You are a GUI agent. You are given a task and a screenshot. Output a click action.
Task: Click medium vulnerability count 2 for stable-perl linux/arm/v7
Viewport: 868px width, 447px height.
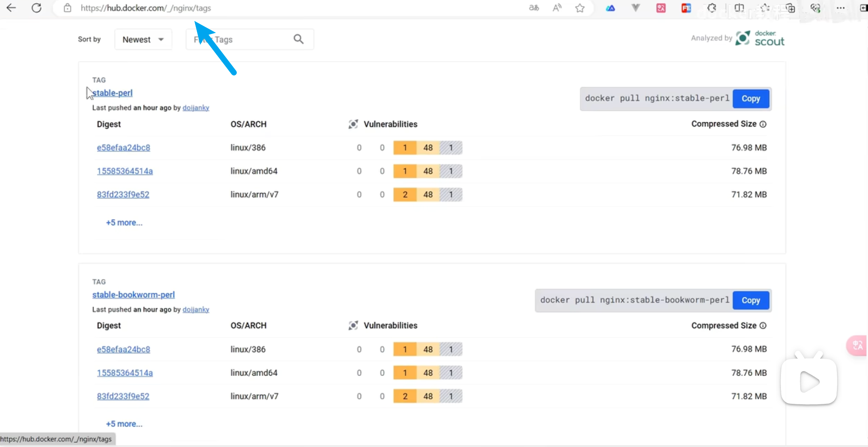point(405,194)
